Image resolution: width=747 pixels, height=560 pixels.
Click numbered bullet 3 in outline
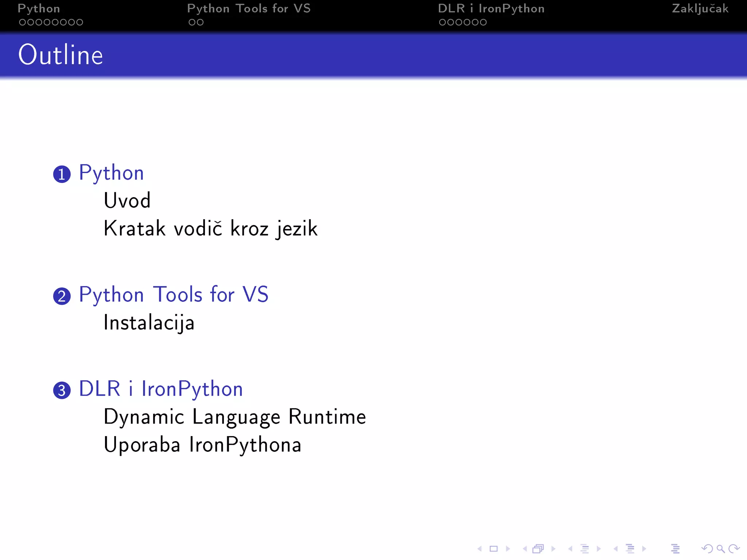click(x=62, y=390)
